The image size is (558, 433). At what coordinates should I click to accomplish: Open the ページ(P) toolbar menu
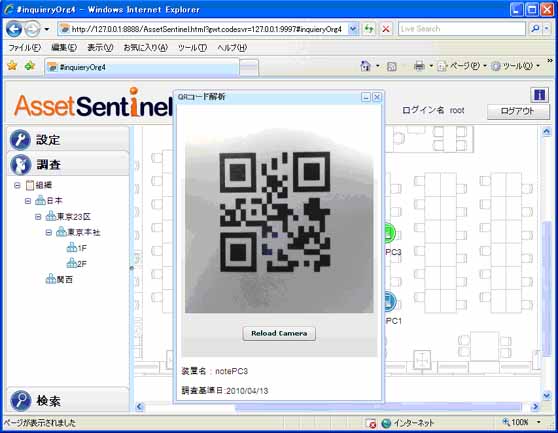tap(461, 66)
